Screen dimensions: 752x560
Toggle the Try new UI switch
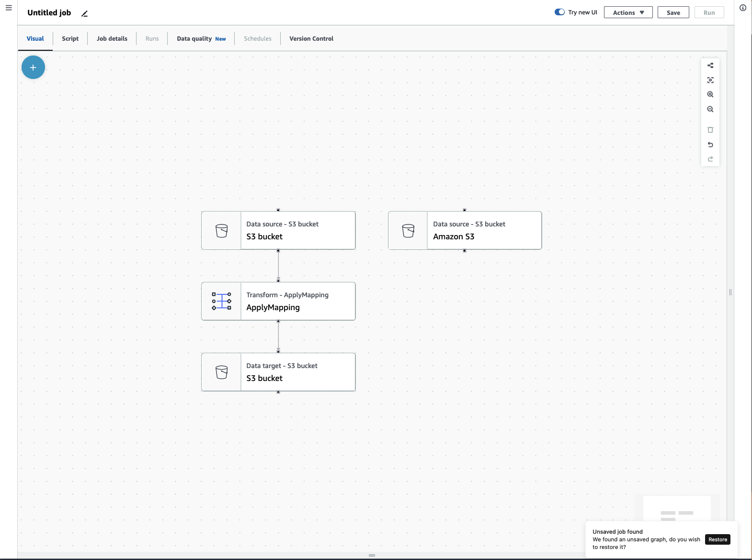click(559, 12)
